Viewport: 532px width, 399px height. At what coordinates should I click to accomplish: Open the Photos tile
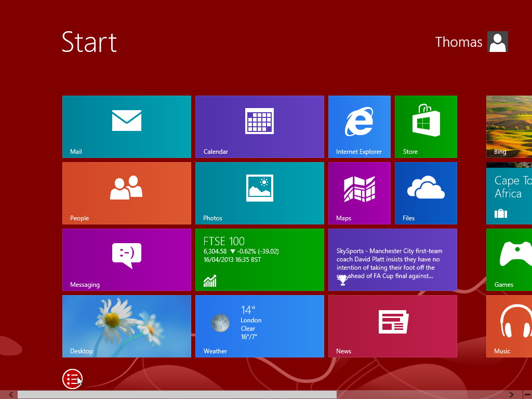pos(260,193)
